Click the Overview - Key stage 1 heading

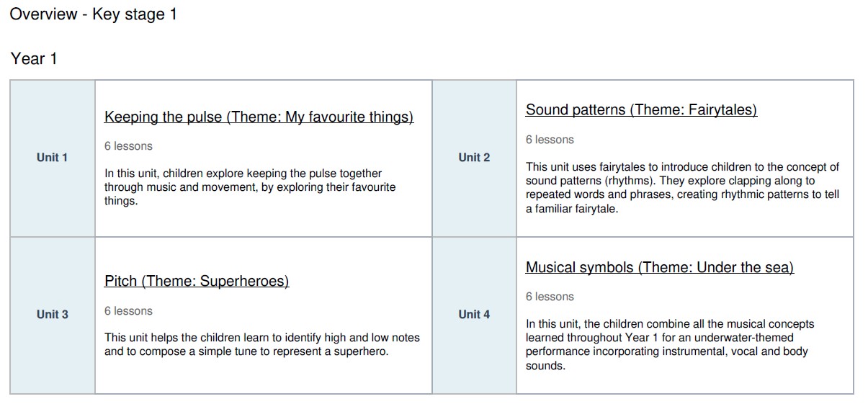pos(93,14)
